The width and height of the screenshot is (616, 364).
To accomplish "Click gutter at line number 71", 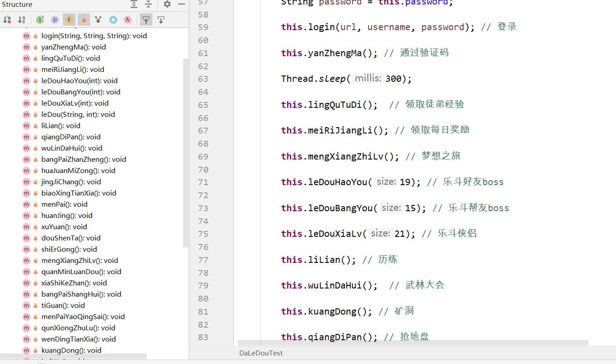I will click(x=203, y=182).
